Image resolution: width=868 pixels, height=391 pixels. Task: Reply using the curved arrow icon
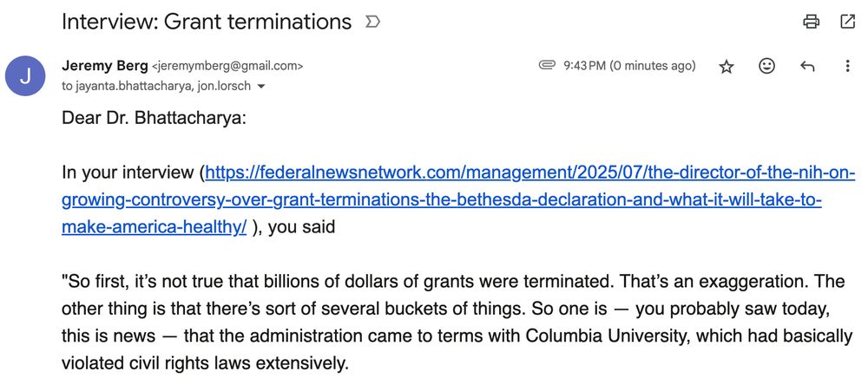pos(807,67)
